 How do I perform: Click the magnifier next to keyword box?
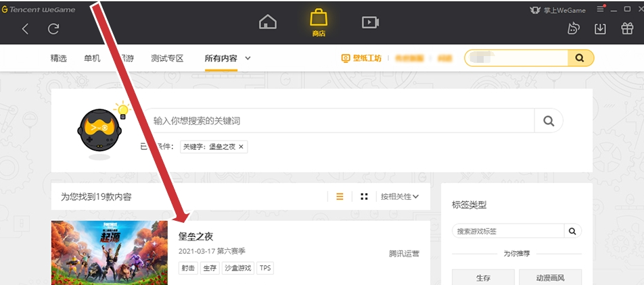pyautogui.click(x=549, y=121)
